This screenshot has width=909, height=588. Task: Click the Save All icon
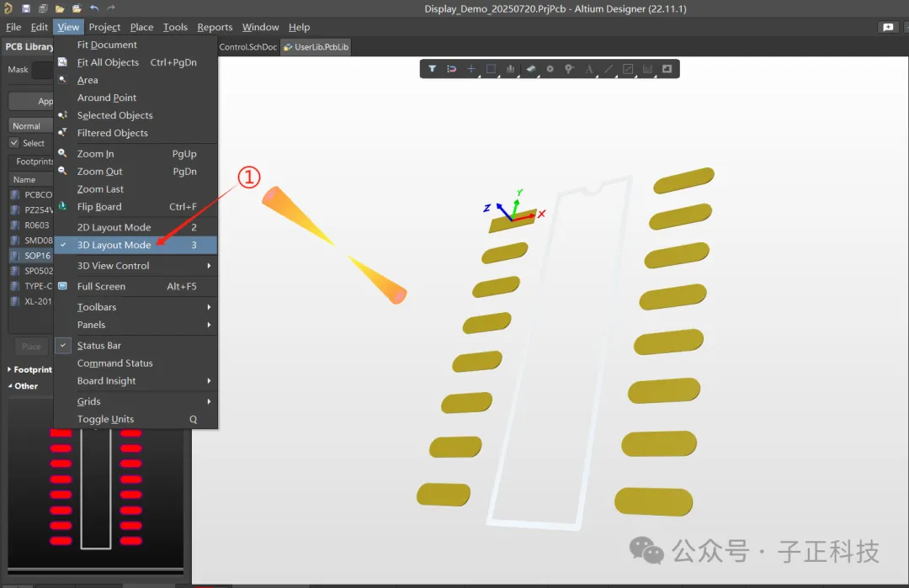(x=43, y=8)
